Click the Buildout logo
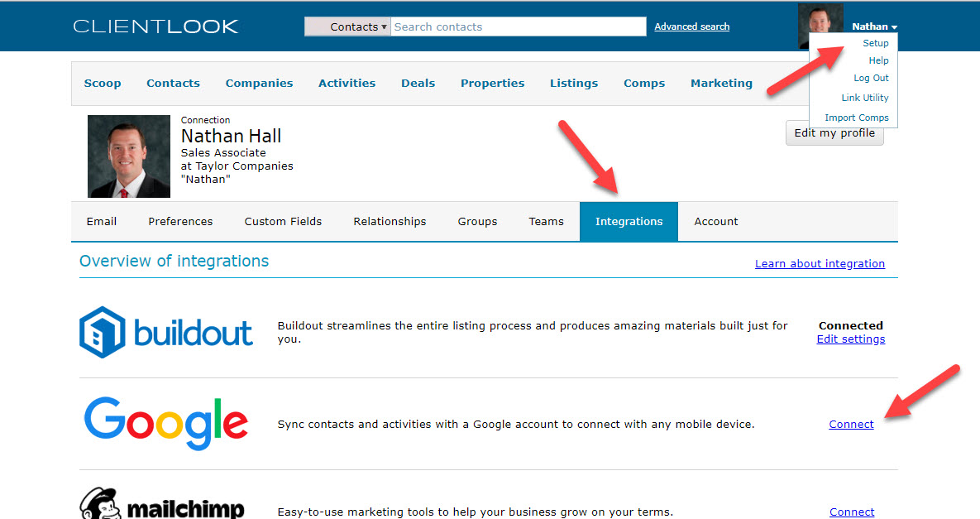 point(166,332)
